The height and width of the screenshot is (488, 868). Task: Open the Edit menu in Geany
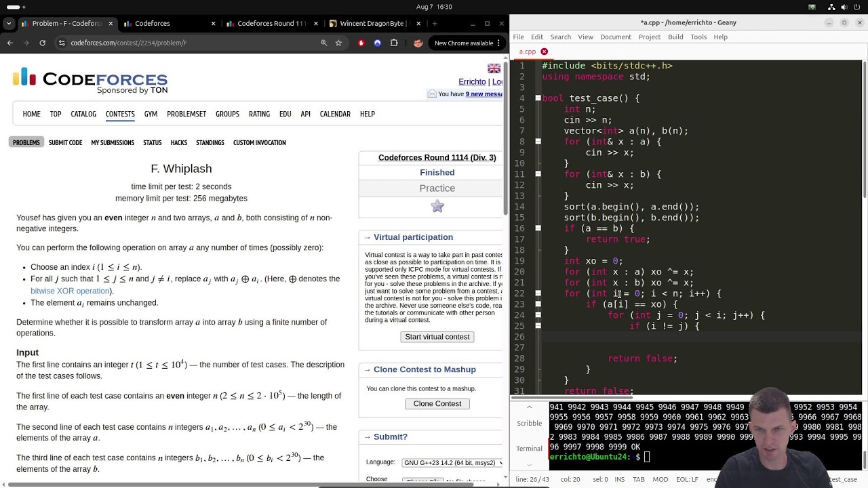[x=537, y=37]
